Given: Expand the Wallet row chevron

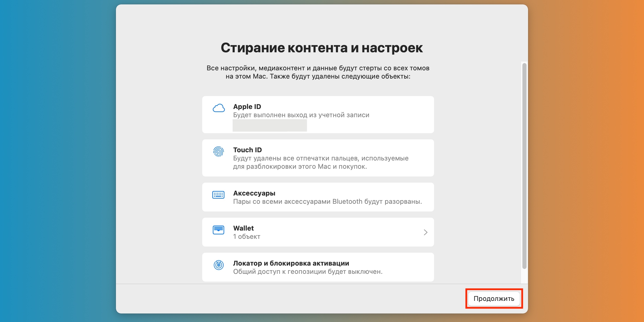Looking at the screenshot, I should click(x=426, y=232).
